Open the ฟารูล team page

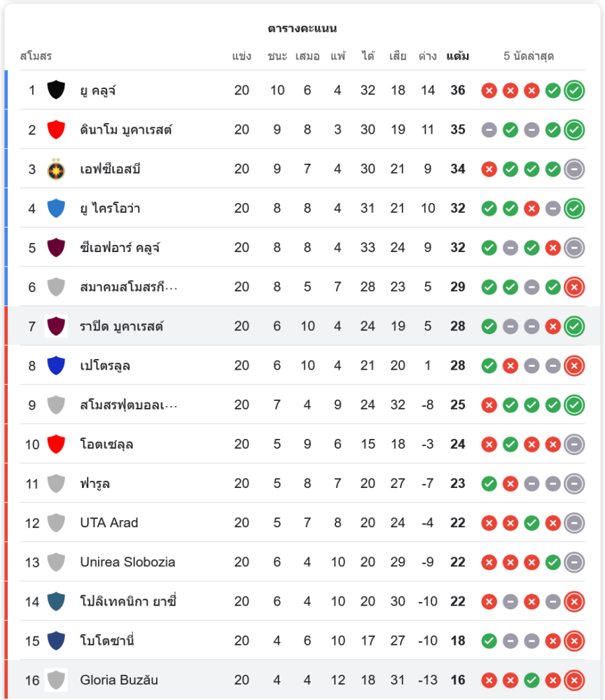[95, 484]
